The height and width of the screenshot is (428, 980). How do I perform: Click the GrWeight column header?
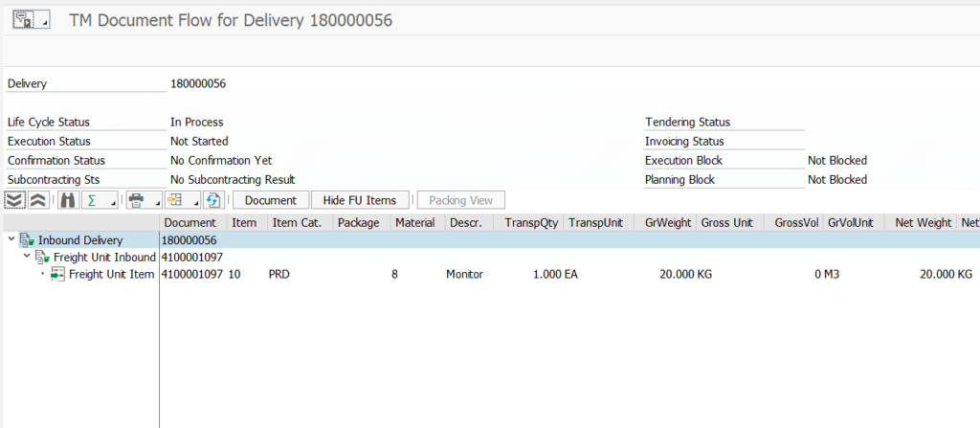coord(668,222)
